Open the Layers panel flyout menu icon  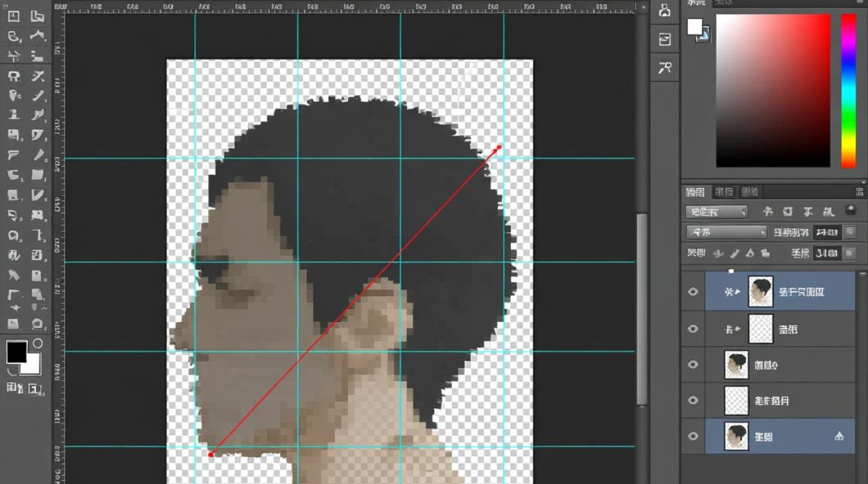click(860, 192)
